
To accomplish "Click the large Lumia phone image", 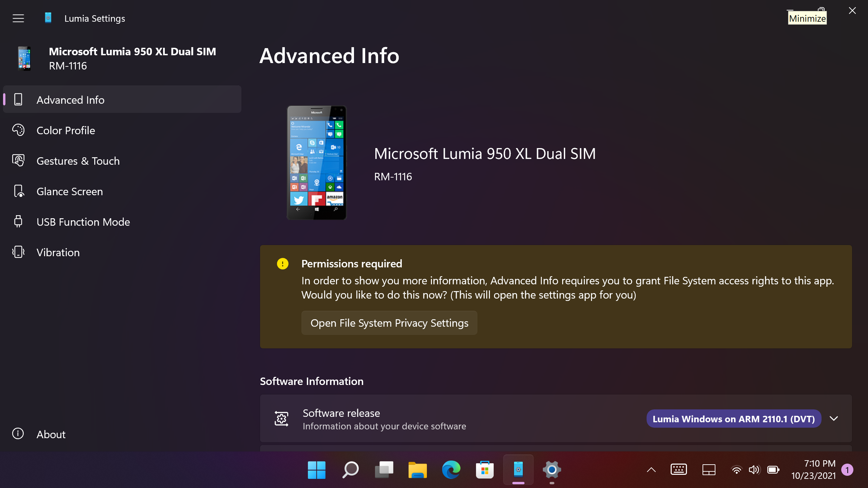I will coord(317,163).
